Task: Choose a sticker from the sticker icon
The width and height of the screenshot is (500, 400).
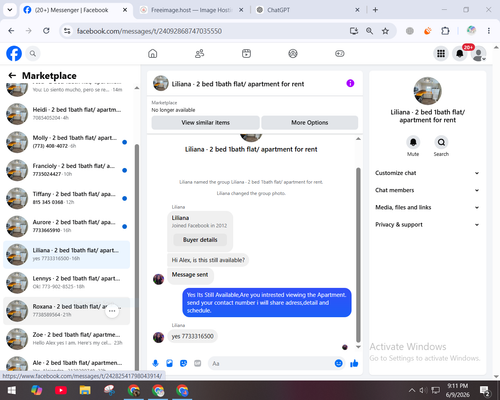Action: coord(184,363)
